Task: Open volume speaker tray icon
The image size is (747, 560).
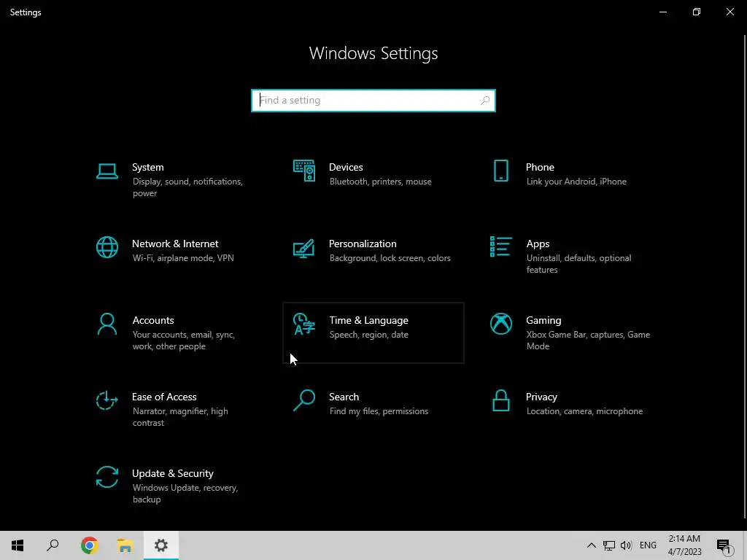Action: click(626, 545)
